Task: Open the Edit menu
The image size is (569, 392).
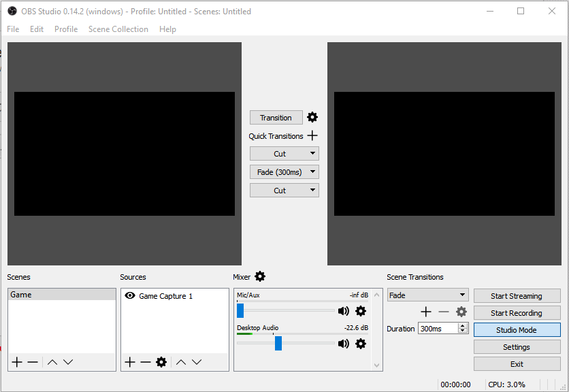Action: (37, 29)
